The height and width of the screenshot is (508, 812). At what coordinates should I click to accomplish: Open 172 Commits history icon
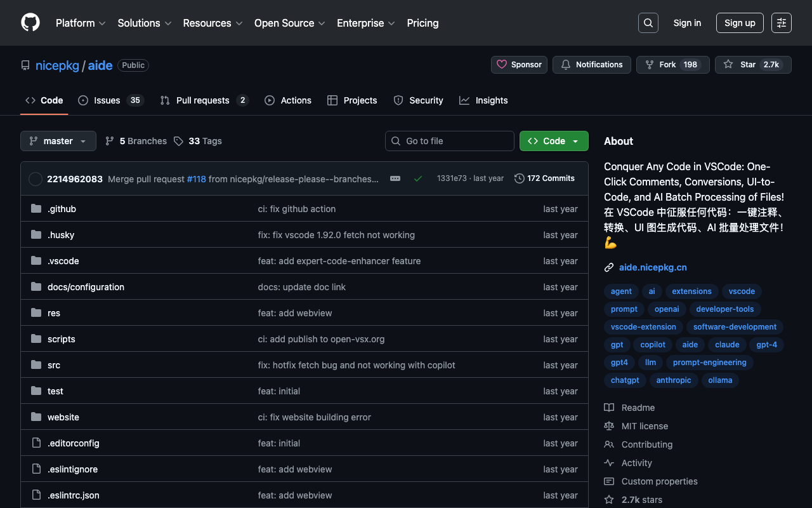tap(519, 178)
